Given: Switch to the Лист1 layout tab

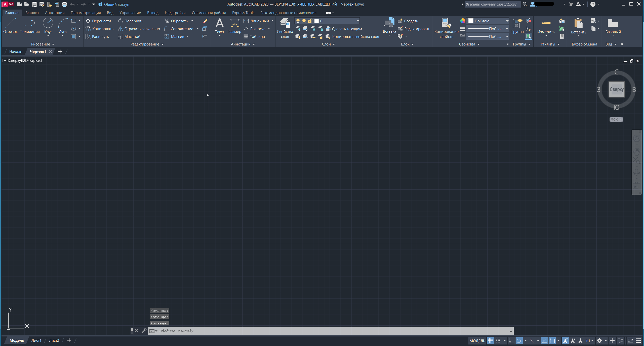Looking at the screenshot, I should [x=36, y=340].
